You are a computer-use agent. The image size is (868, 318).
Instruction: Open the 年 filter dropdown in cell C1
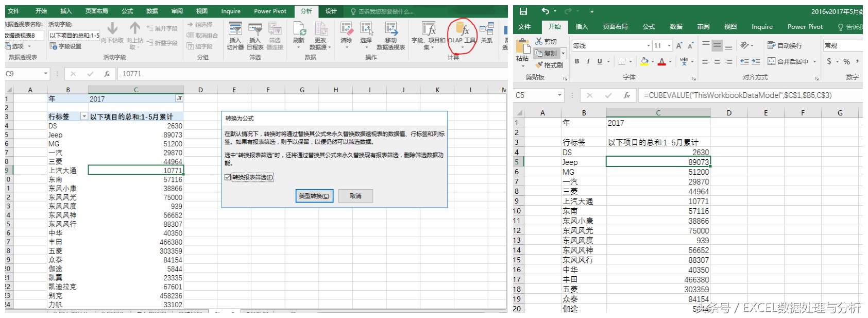[x=179, y=98]
